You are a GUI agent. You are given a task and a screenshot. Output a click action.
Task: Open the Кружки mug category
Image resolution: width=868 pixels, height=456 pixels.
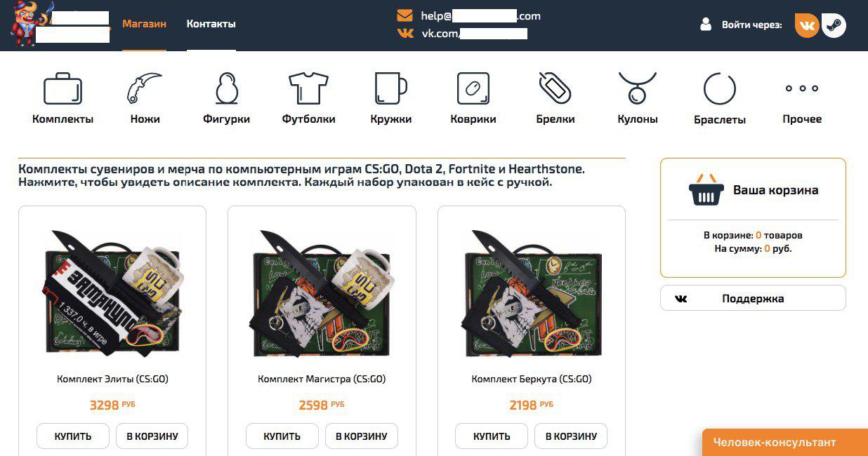coord(390,99)
